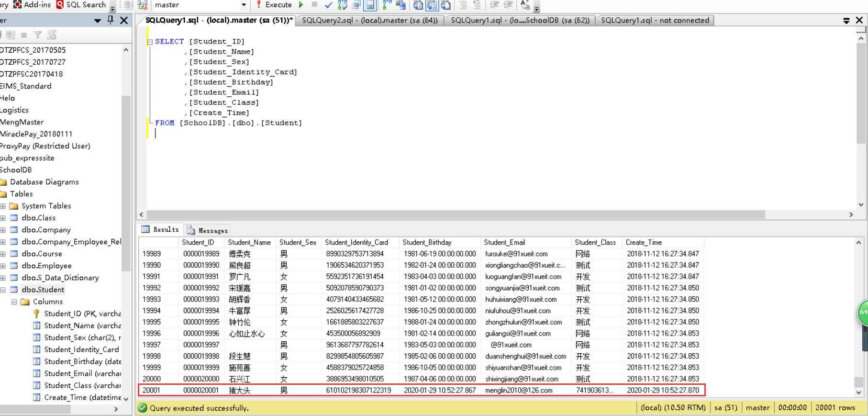This screenshot has width=868, height=416.
Task: Click the Student_Name column header
Action: click(x=249, y=242)
